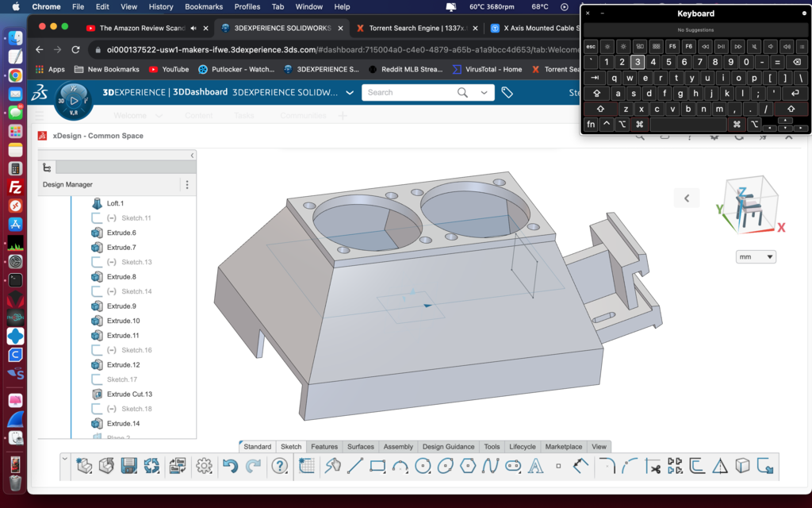The height and width of the screenshot is (508, 812).
Task: Open the settings gear in bottom toolbar
Action: pos(204,465)
